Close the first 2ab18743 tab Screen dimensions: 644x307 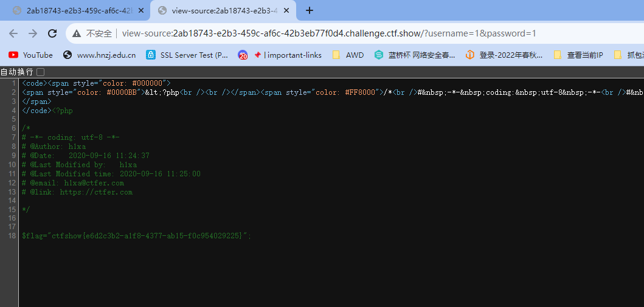tap(141, 11)
